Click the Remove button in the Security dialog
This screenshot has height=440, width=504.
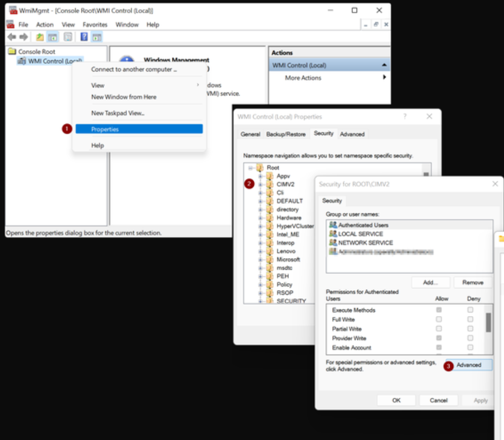[x=473, y=282]
